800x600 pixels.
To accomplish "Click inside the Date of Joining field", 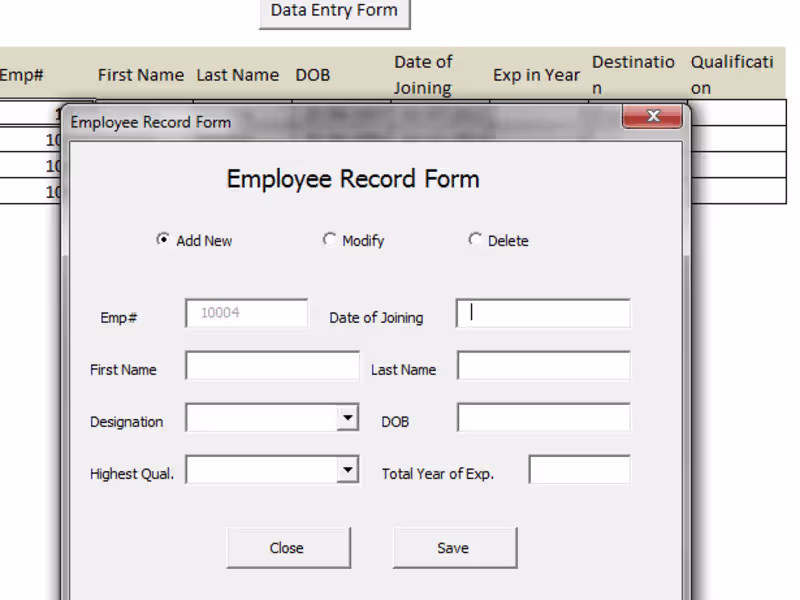I will tap(543, 313).
